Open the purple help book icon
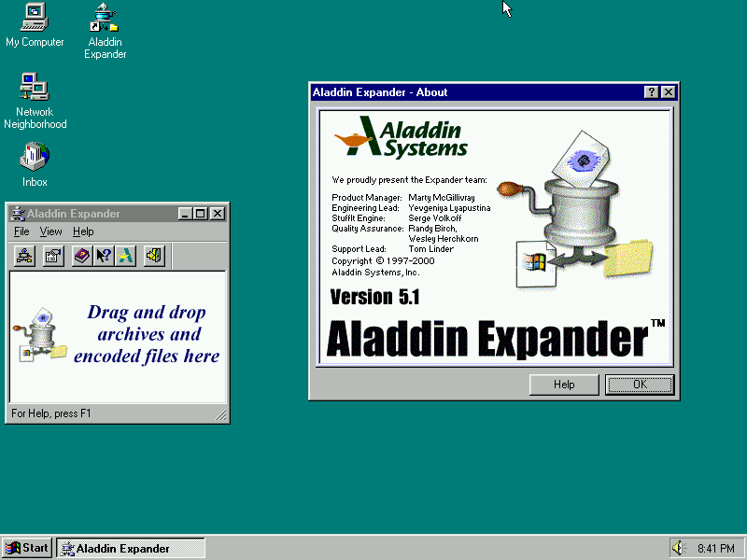 (82, 256)
